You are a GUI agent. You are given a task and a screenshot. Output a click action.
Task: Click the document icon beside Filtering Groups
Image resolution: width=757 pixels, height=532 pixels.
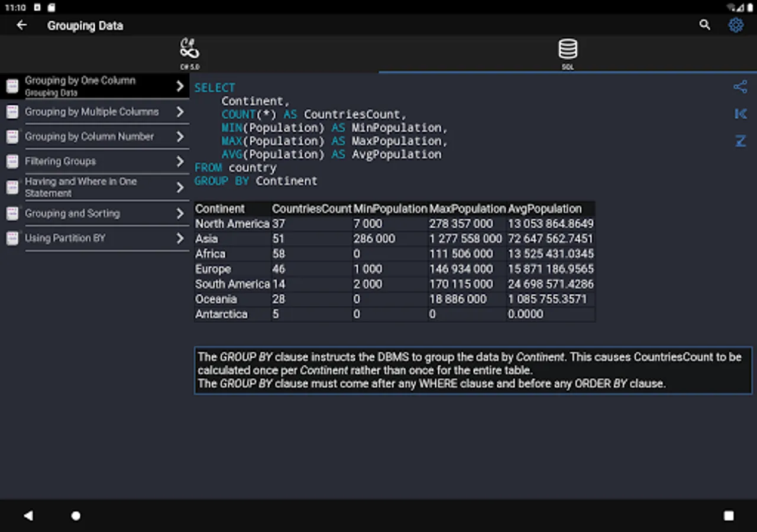pyautogui.click(x=12, y=161)
